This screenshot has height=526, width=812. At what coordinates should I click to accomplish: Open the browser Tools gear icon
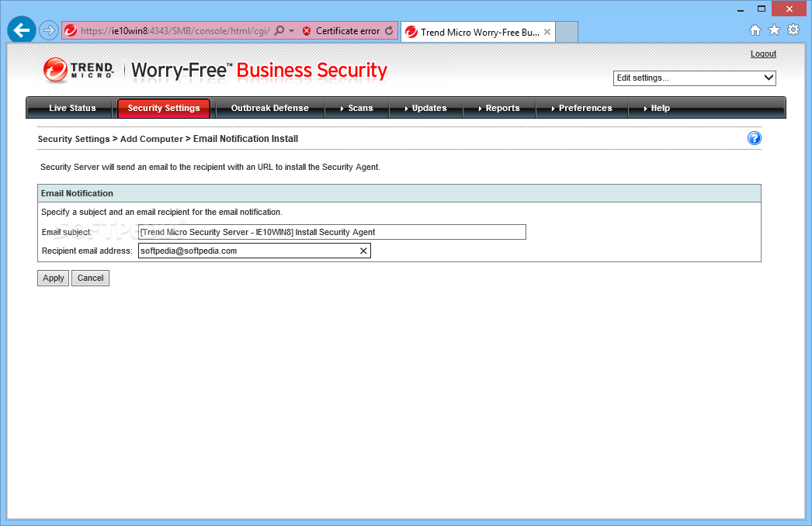(793, 30)
